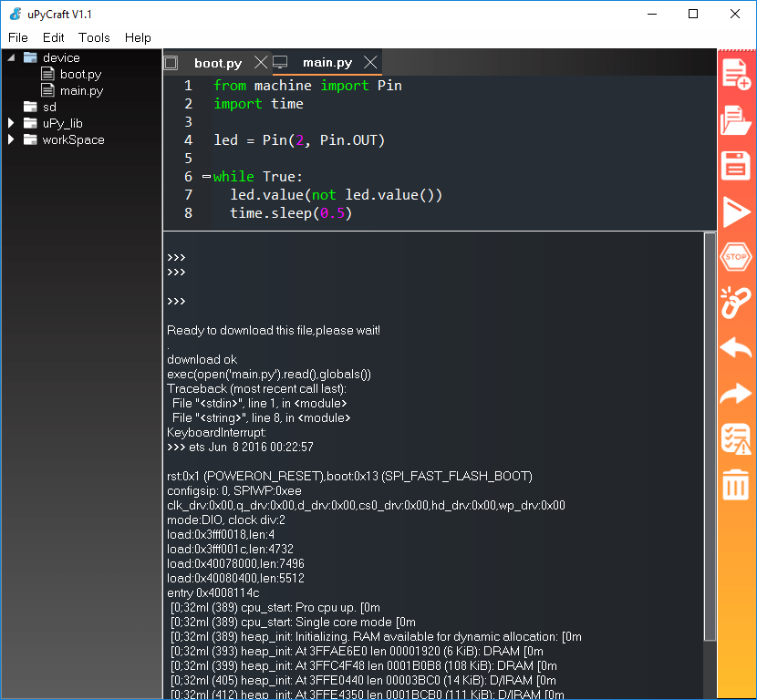Open the File menu
The height and width of the screenshot is (700, 757).
click(18, 37)
